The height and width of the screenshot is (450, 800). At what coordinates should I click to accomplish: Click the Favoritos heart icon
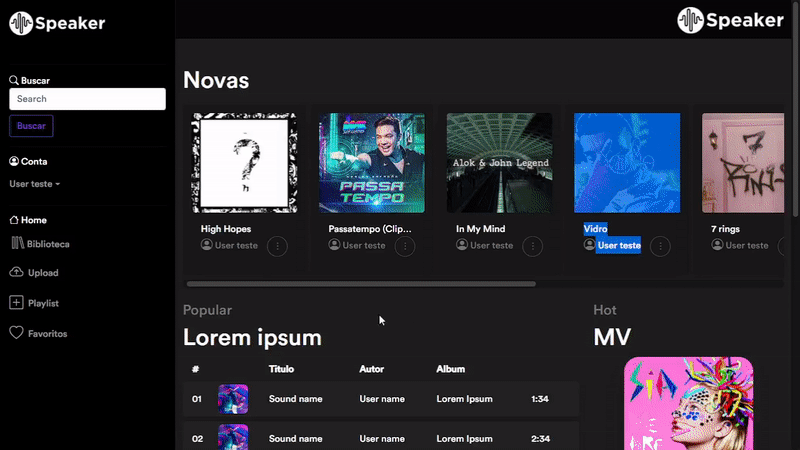click(x=16, y=333)
